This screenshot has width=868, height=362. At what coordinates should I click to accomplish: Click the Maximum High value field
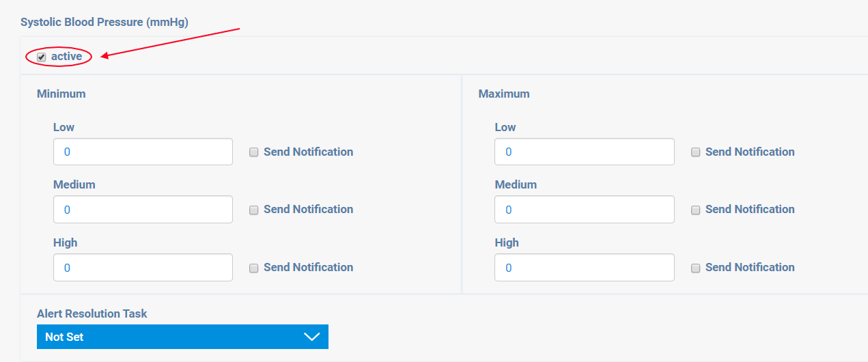coord(584,268)
